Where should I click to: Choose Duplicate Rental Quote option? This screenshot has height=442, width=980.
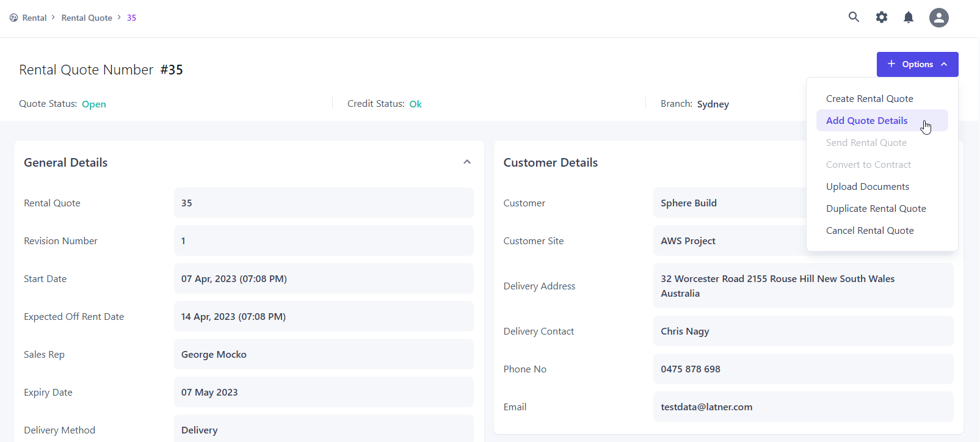tap(876, 209)
